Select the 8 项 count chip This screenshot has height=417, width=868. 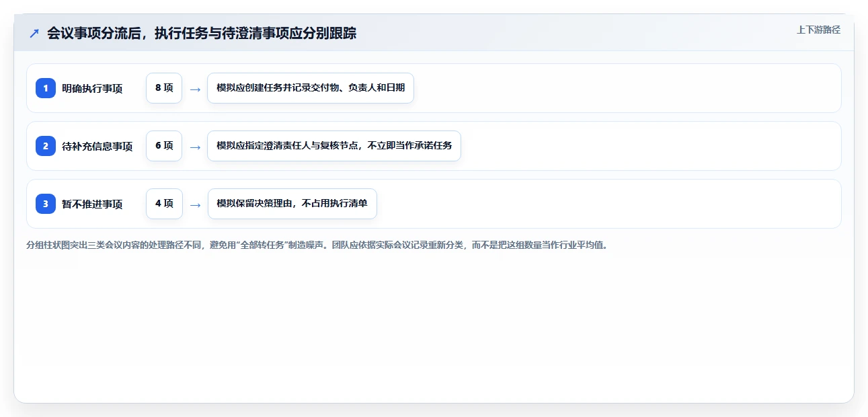click(164, 88)
